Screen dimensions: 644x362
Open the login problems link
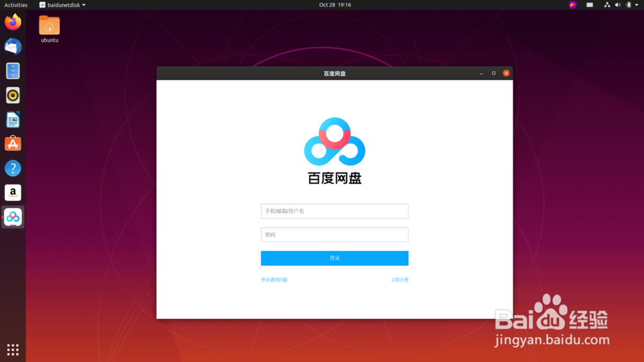pos(274,280)
